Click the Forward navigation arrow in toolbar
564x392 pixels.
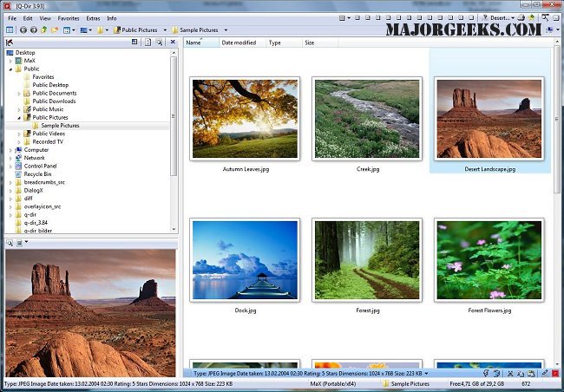click(33, 29)
